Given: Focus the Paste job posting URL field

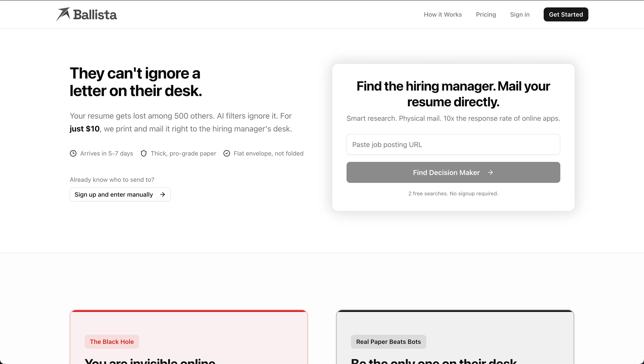Looking at the screenshot, I should 453,145.
